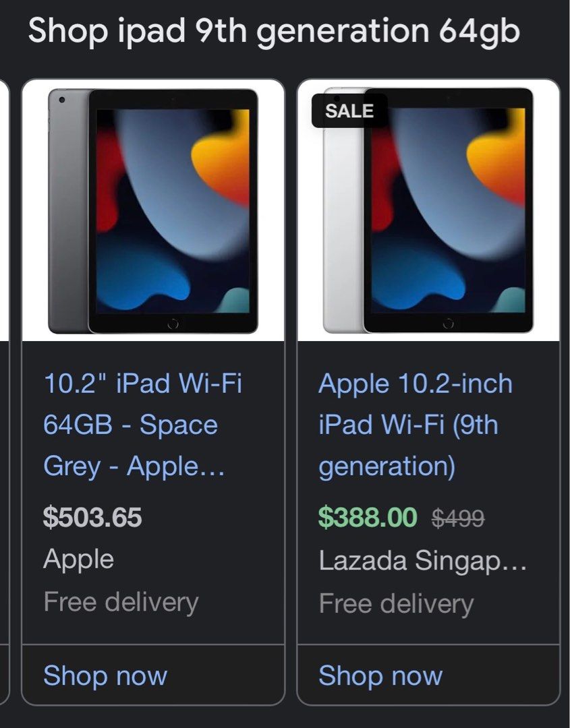
Task: Click Shop now on the Lazada listing
Action: click(381, 676)
